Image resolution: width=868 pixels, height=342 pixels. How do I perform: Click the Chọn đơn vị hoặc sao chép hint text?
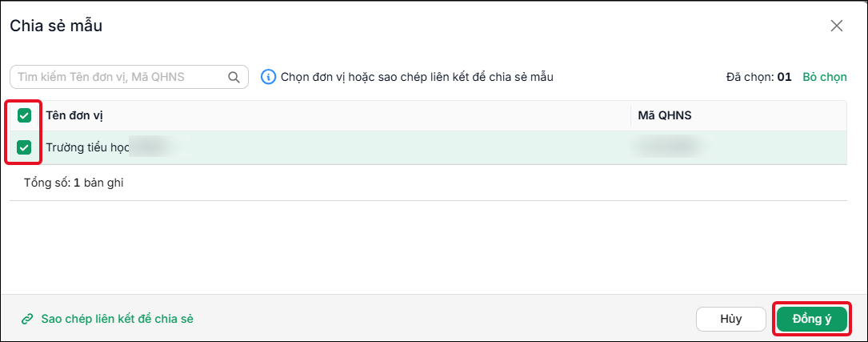tap(417, 77)
